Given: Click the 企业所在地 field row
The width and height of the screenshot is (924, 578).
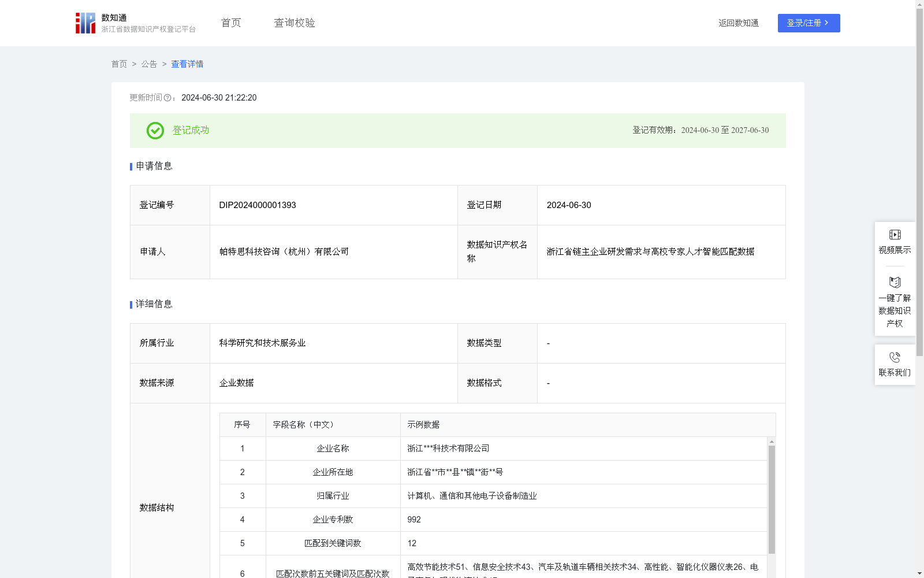Looking at the screenshot, I should pyautogui.click(x=493, y=472).
